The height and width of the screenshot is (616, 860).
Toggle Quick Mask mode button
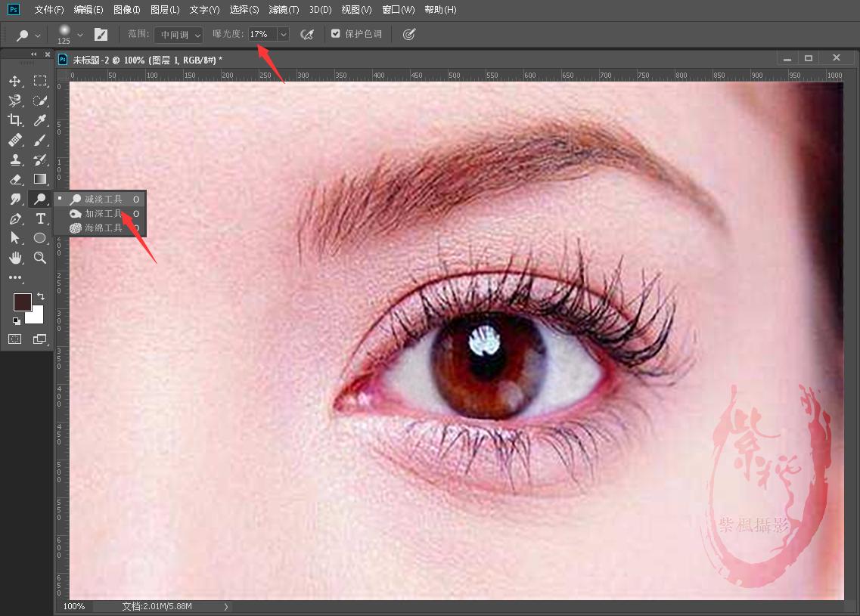tap(15, 339)
